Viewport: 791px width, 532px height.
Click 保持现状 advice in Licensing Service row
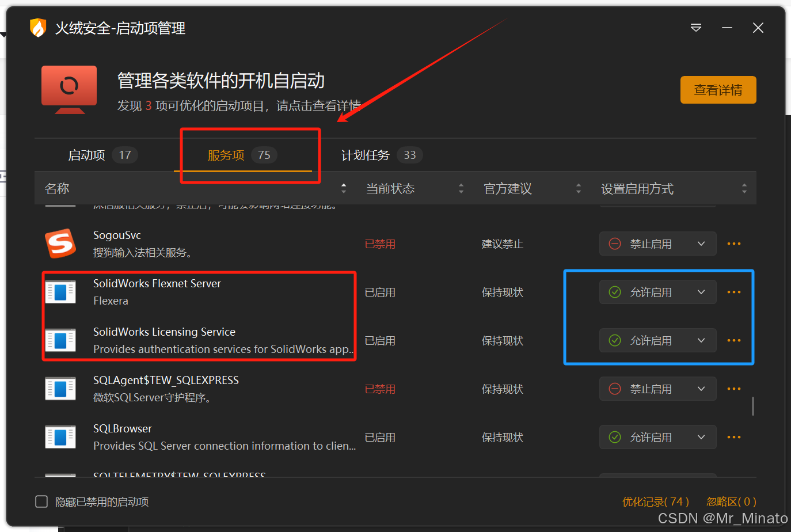[x=503, y=340]
